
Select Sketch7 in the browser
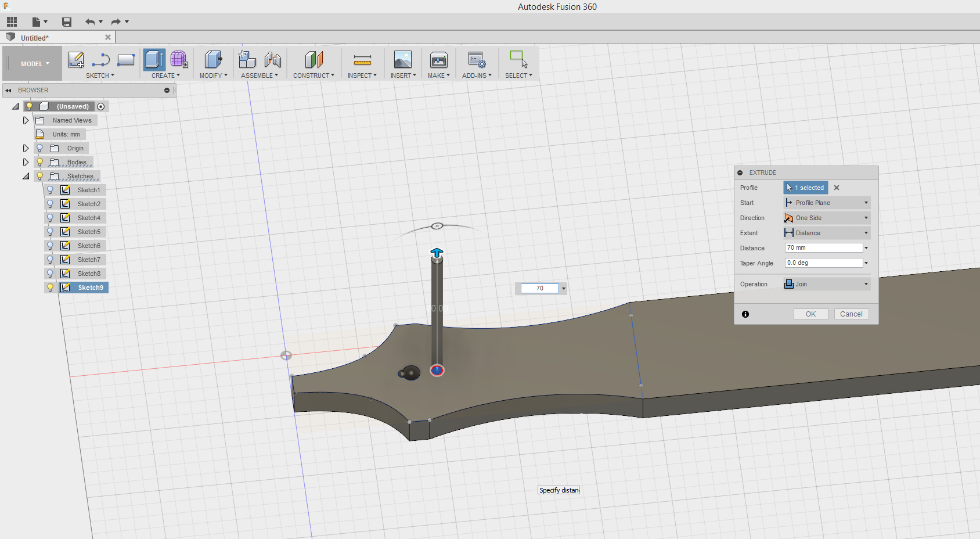[89, 260]
